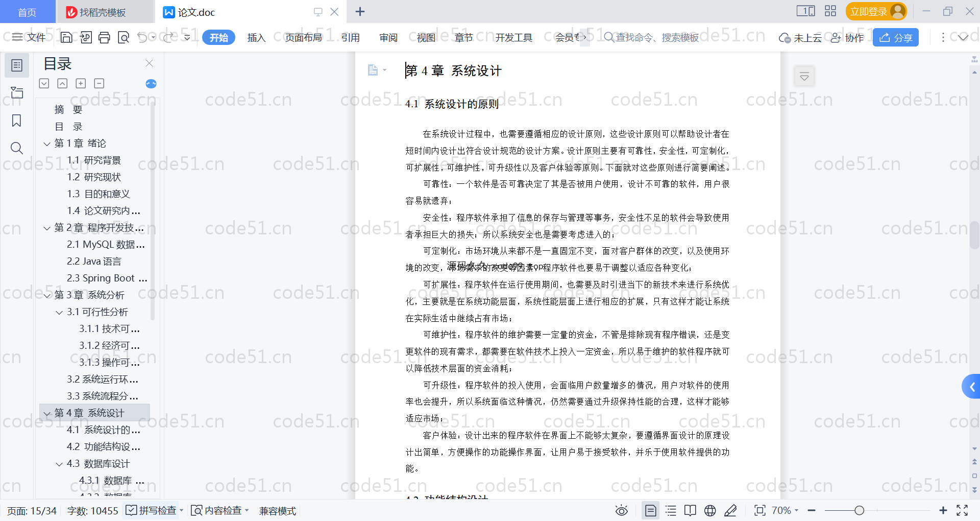The image size is (980, 521).
Task: Click the export to PDF icon
Action: tap(86, 37)
